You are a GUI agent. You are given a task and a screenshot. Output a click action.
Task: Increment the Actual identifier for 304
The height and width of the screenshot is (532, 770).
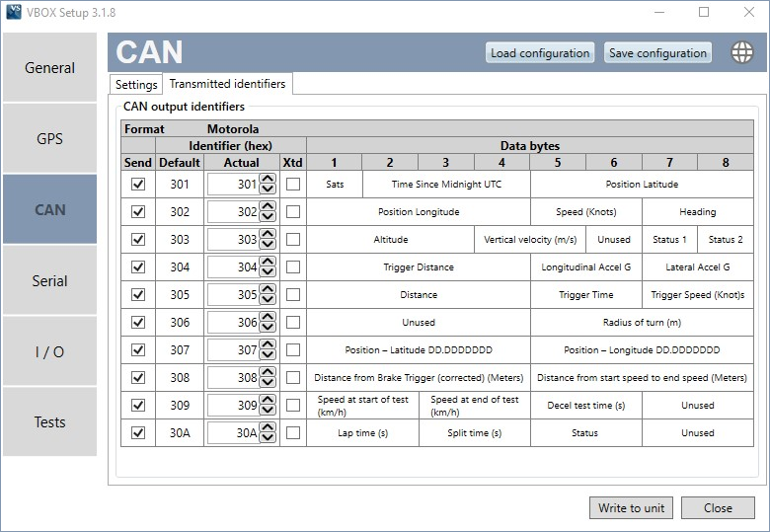click(x=268, y=262)
